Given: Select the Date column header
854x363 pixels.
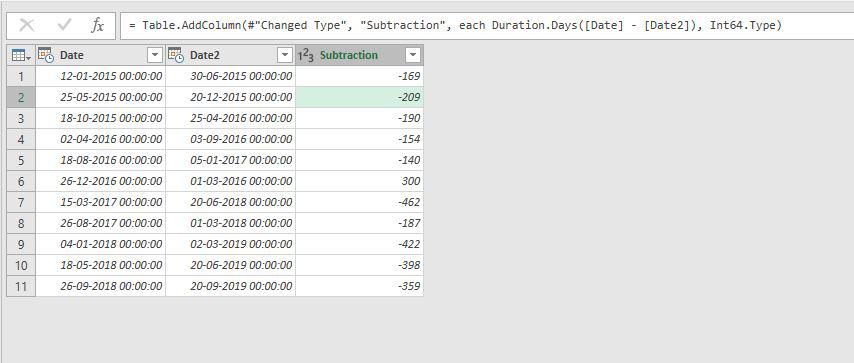Looking at the screenshot, I should tap(101, 55).
